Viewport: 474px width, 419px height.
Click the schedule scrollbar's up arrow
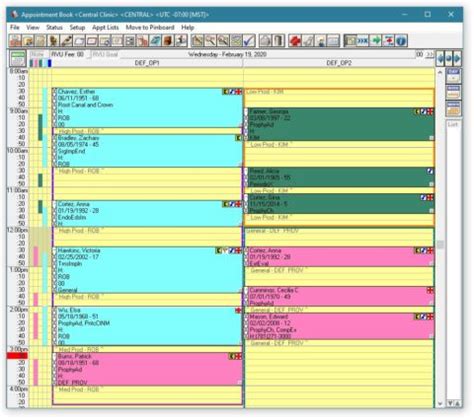click(x=440, y=72)
